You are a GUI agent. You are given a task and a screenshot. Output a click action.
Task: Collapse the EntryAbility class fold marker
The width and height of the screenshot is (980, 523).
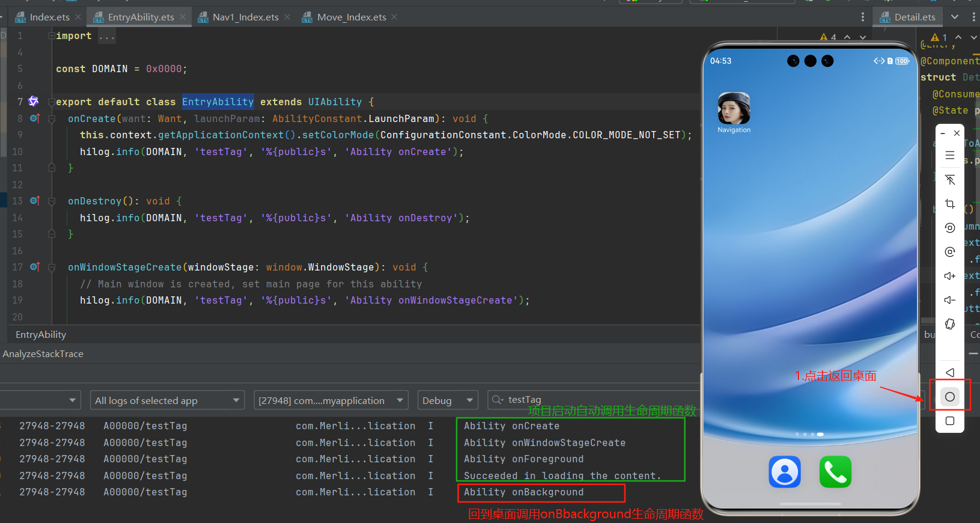click(52, 102)
